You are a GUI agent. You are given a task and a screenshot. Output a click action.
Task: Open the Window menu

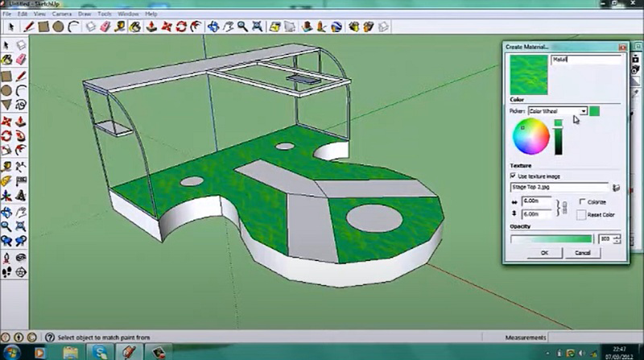(x=127, y=14)
